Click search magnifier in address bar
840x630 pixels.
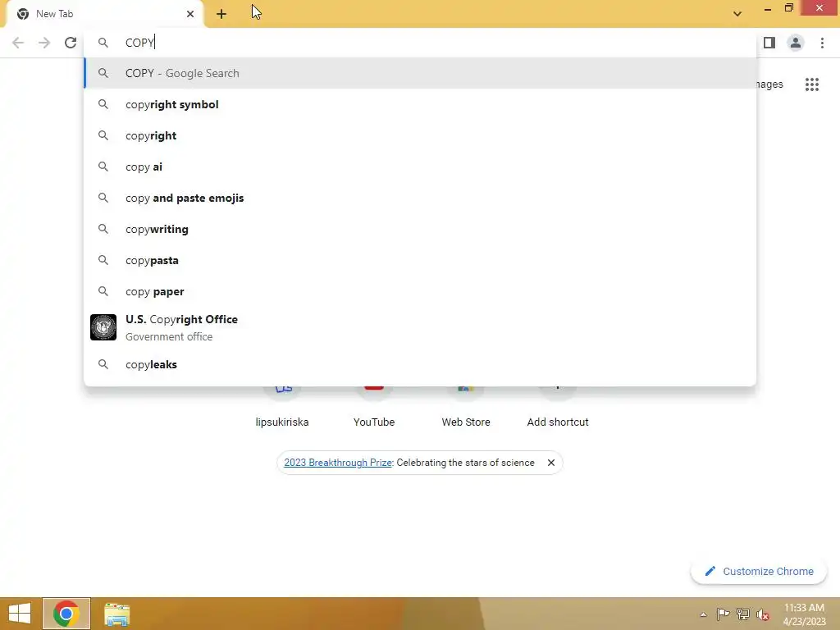pyautogui.click(x=103, y=43)
